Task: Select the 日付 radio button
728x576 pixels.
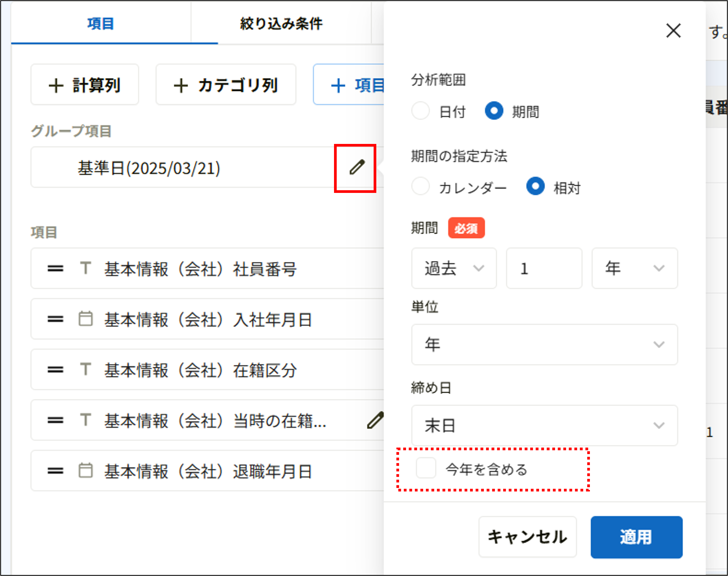Action: click(420, 111)
